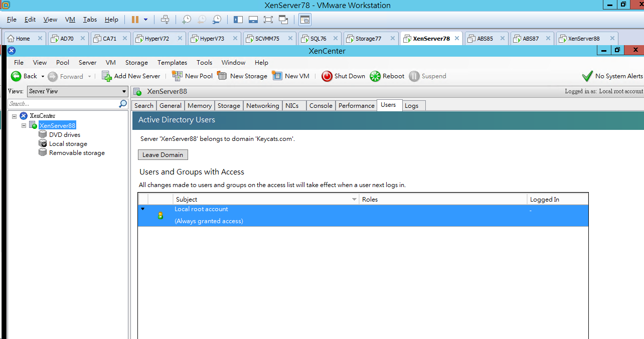This screenshot has width=644, height=339.
Task: Switch to the AD70 VMware tab
Action: click(x=67, y=39)
